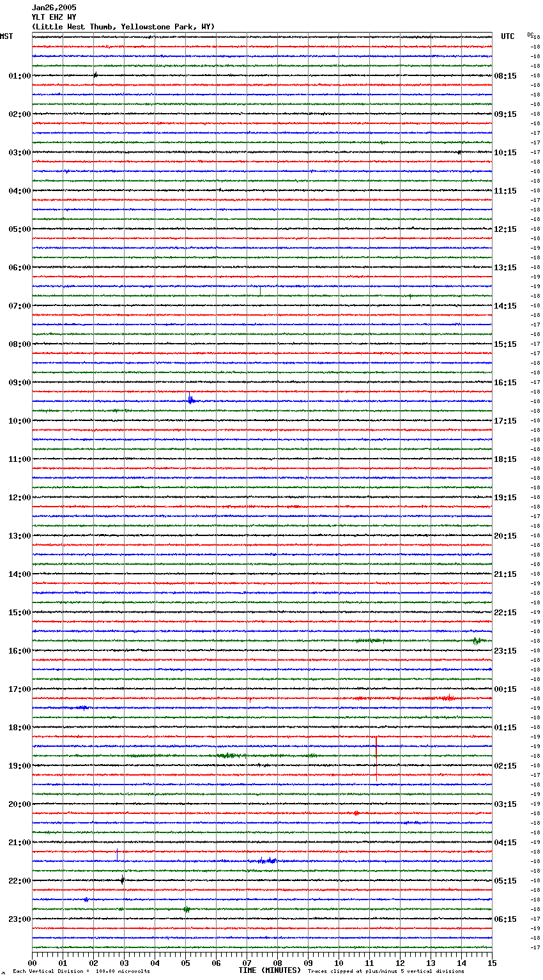Click the 23:15 UTC time label
The image size is (543, 980).
[505, 651]
